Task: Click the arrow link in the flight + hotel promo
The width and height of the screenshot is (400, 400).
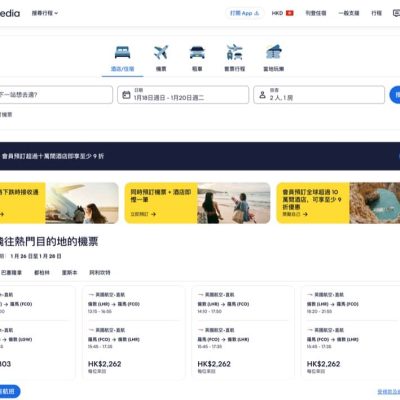Action: 143,214
